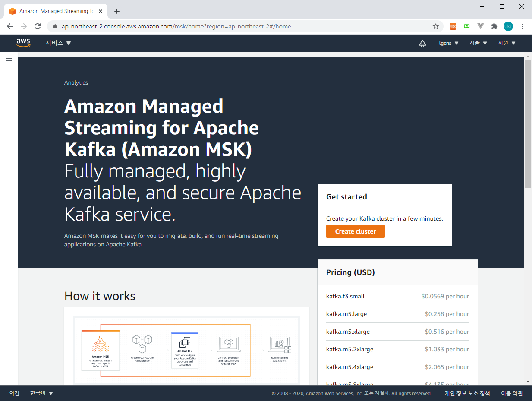This screenshot has width=532, height=401.
Task: Click the Run streaming applications diagram icon
Action: pyautogui.click(x=280, y=344)
